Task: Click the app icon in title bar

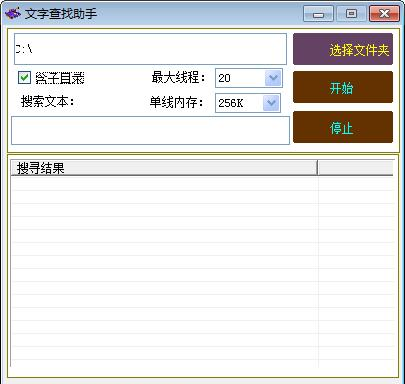Action: tap(13, 13)
